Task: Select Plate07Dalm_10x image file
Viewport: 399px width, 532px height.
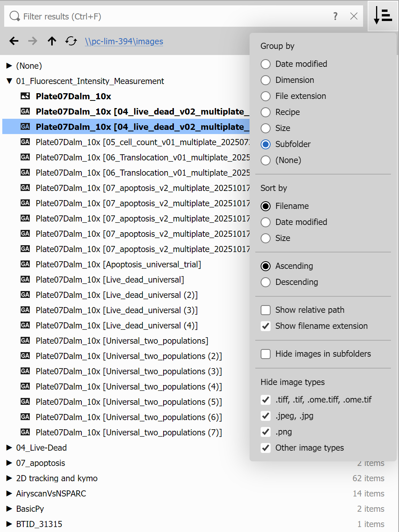Action: (73, 96)
